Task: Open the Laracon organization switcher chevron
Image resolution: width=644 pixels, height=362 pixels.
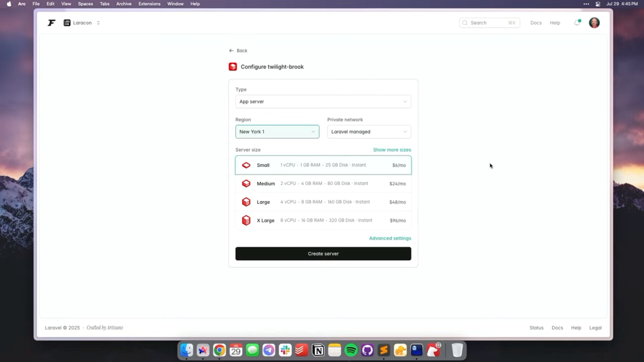Action: pos(98,23)
